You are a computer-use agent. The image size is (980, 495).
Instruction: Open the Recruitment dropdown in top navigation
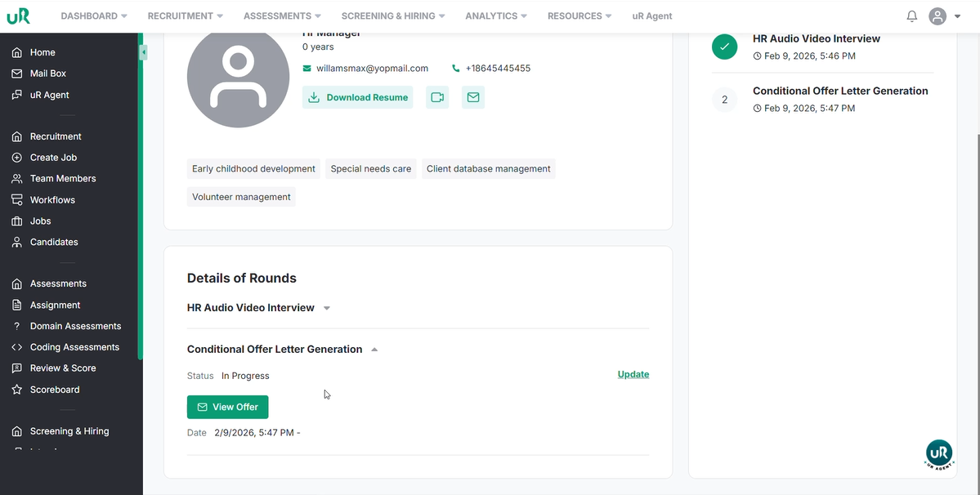[185, 16]
